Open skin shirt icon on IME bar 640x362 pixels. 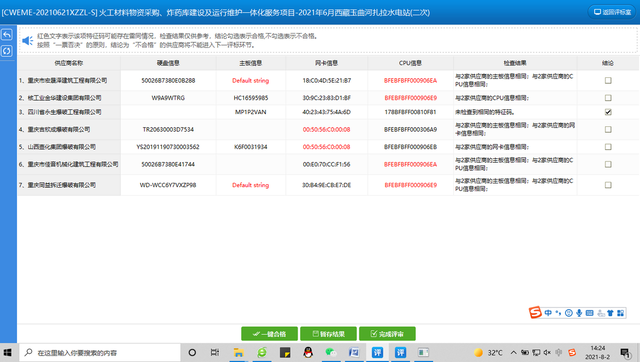pyautogui.click(x=610, y=313)
